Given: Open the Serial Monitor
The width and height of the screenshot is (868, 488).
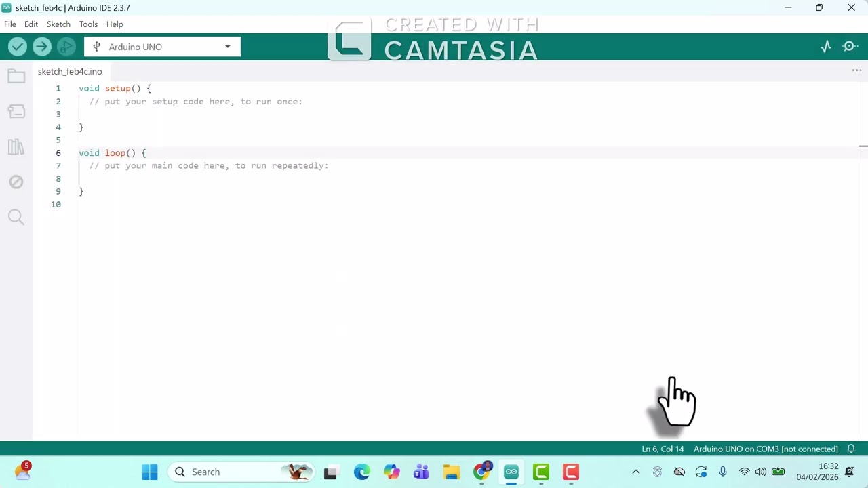Looking at the screenshot, I should tap(850, 47).
